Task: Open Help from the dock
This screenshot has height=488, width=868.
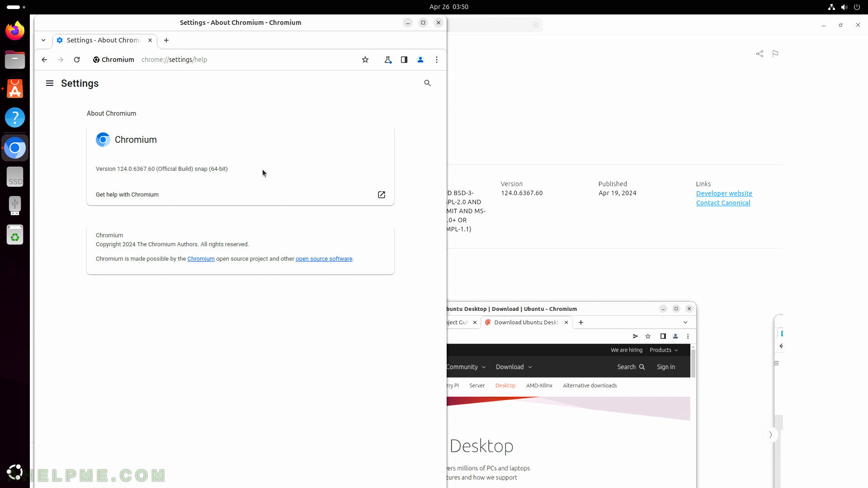Action: point(15,117)
